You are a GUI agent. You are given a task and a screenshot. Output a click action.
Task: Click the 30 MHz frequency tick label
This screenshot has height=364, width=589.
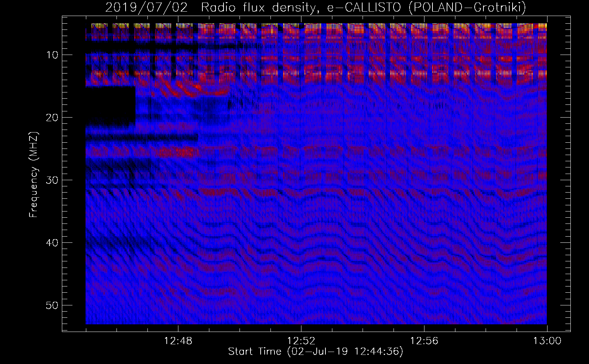52,180
